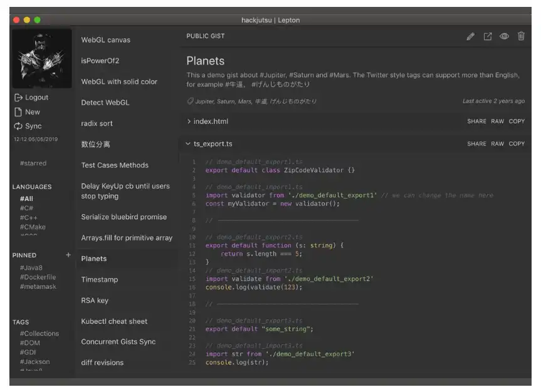Open the Concurrent Gists Sync gist
Viewport: 541px width, 392px height.
click(x=118, y=342)
